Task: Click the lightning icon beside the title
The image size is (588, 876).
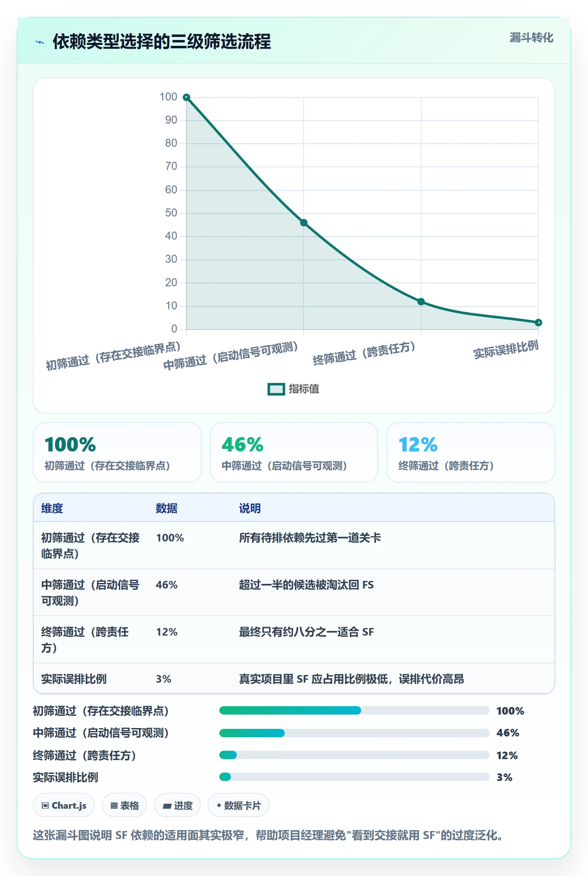Action: 40,42
